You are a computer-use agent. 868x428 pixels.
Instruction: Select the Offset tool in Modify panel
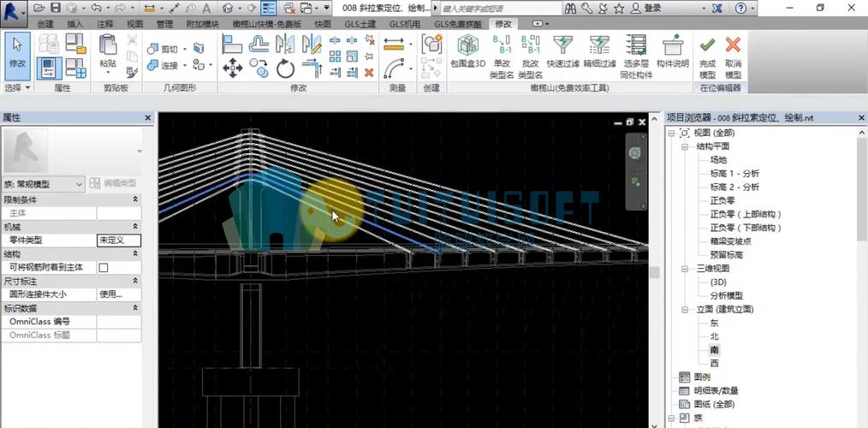pos(259,44)
